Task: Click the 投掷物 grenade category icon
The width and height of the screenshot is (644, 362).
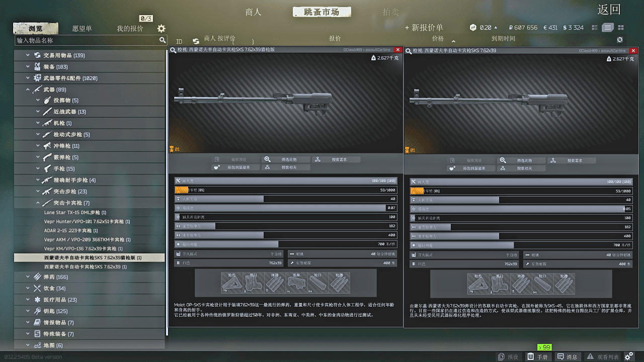Action: pos(47,100)
